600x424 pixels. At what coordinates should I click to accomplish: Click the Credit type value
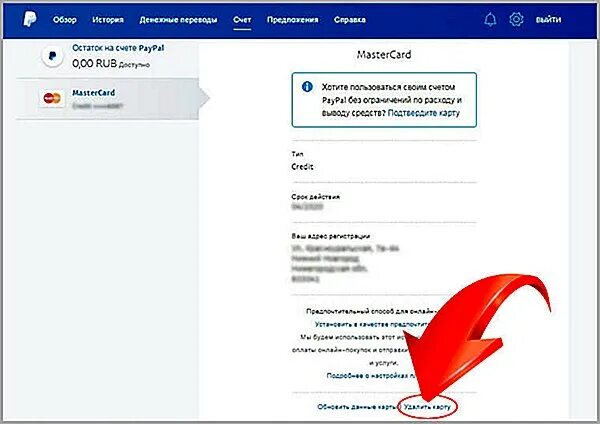tap(302, 167)
